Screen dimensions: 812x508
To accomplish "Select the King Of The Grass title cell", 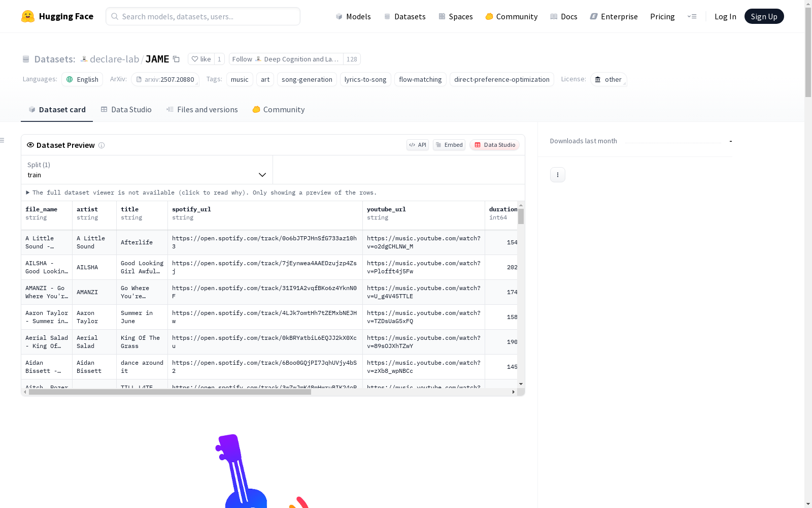I will [142, 342].
